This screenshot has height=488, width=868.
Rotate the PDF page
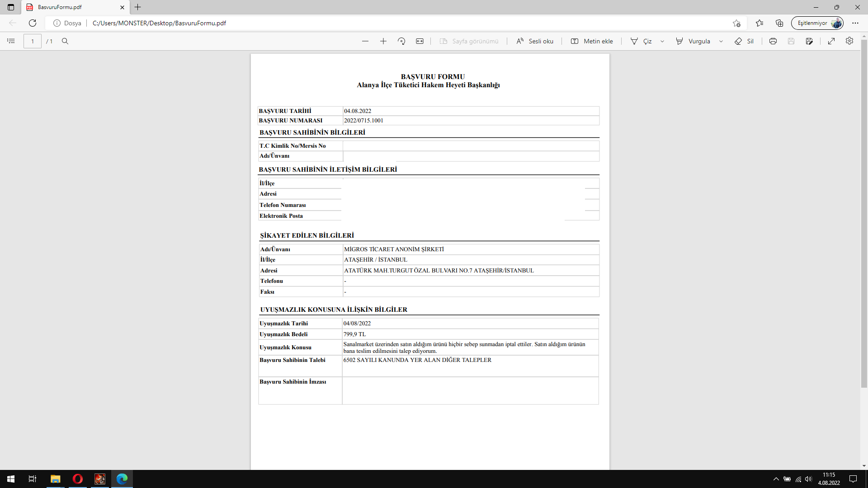point(401,41)
